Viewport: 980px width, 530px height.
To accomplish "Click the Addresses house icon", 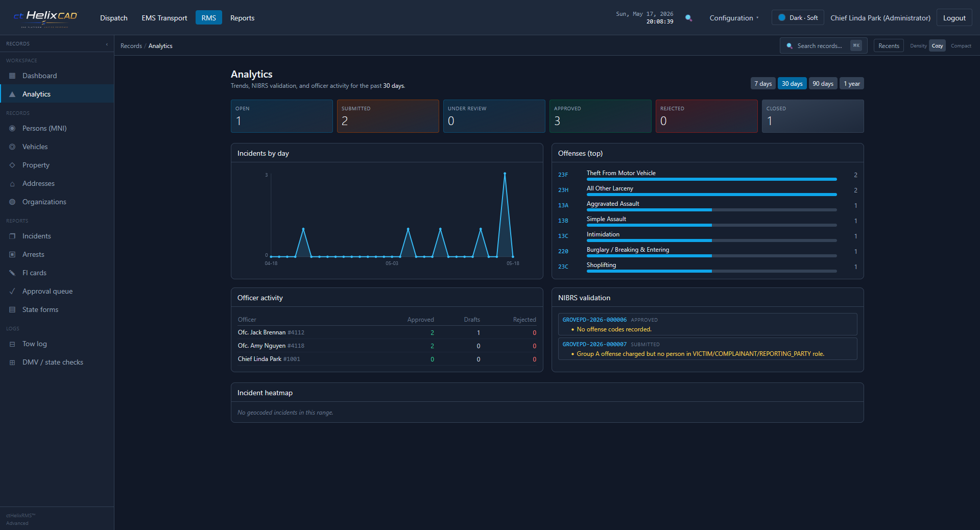I will click(x=12, y=183).
